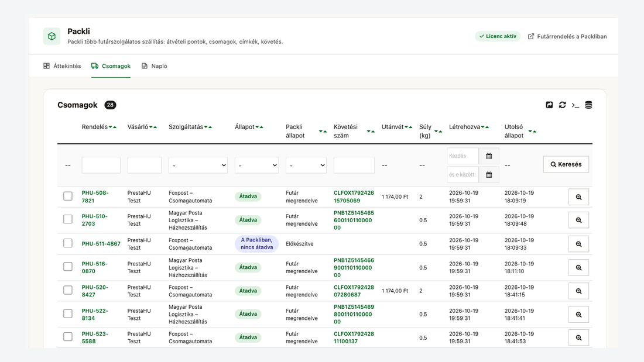This screenshot has width=644, height=362.
Task: Open magnifier for order PHU-523-5588
Action: tap(578, 338)
